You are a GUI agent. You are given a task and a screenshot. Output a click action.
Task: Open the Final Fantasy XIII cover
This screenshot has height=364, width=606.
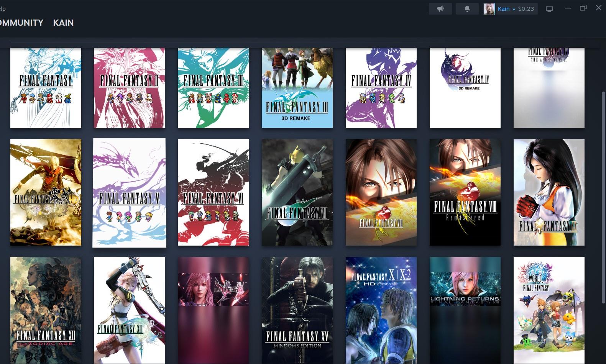point(129,310)
